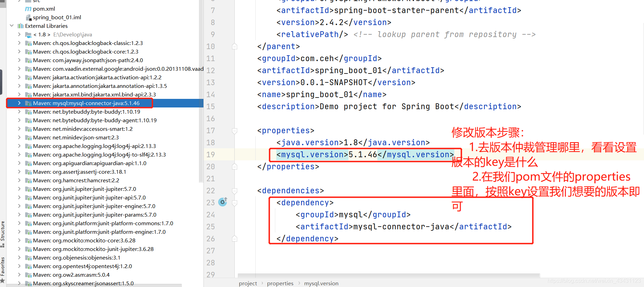Select Maven: mockito-junit-jupiter:3.6.28

(93, 249)
